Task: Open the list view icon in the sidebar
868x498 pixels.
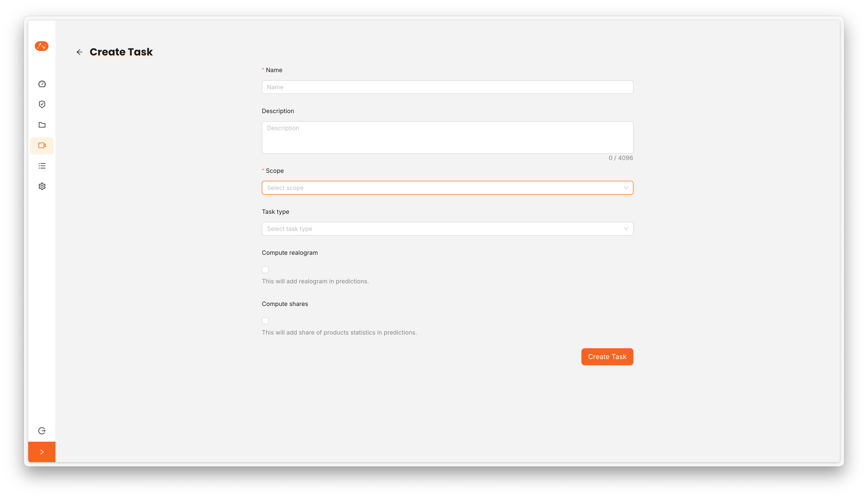Action: (x=42, y=166)
